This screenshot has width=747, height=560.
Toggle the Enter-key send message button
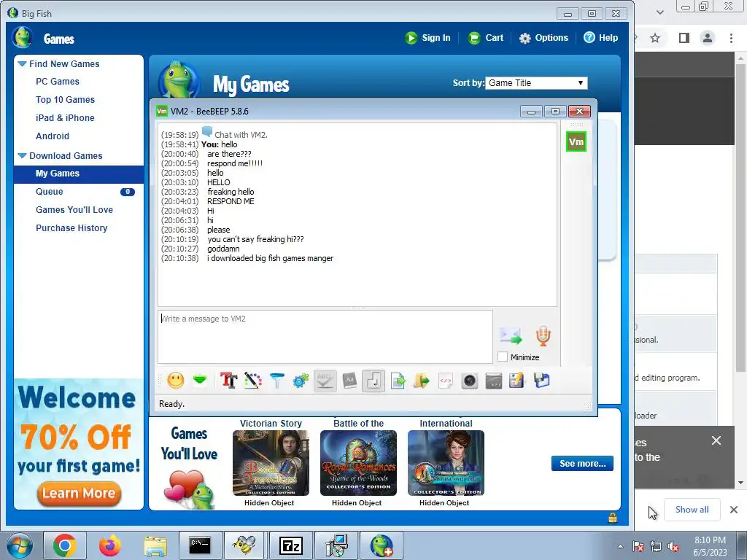(x=373, y=381)
